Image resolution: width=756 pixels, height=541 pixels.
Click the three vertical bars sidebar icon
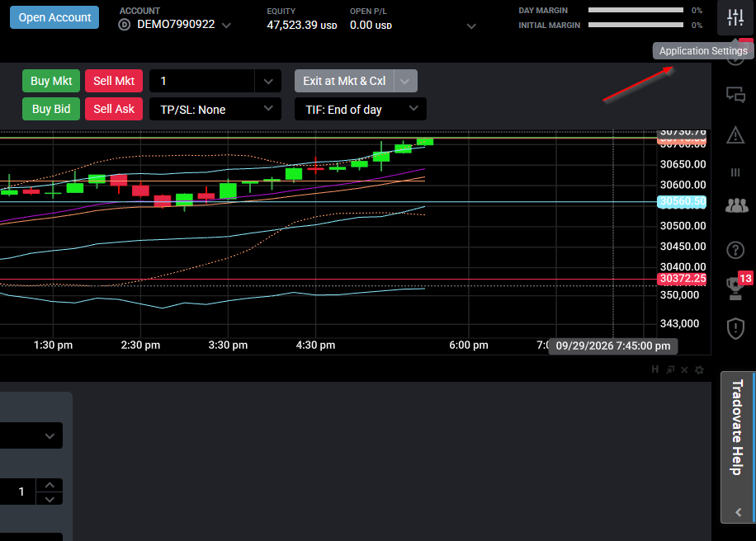735,172
